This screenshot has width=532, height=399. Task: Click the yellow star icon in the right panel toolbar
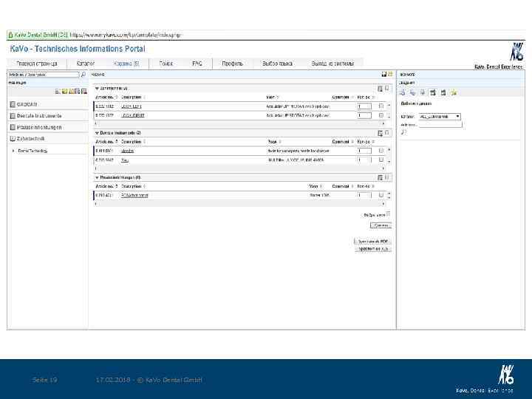[453, 92]
